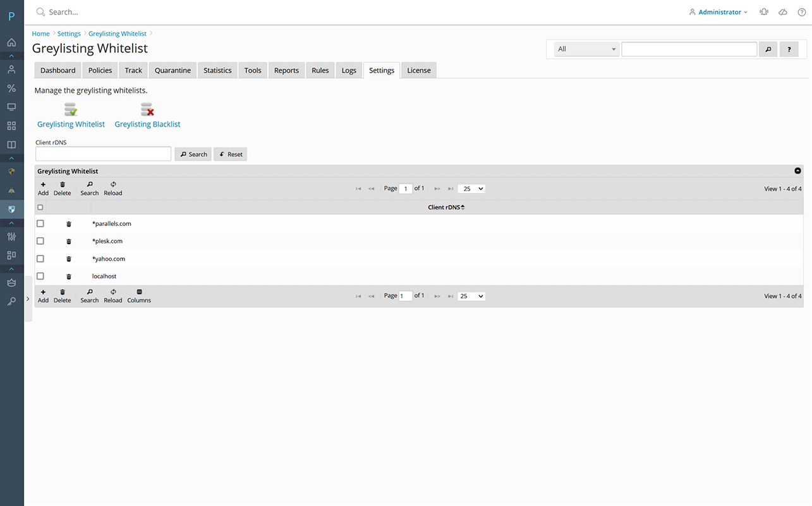The height and width of the screenshot is (506, 812).
Task: Go to the Settings breadcrumb link
Action: point(69,34)
